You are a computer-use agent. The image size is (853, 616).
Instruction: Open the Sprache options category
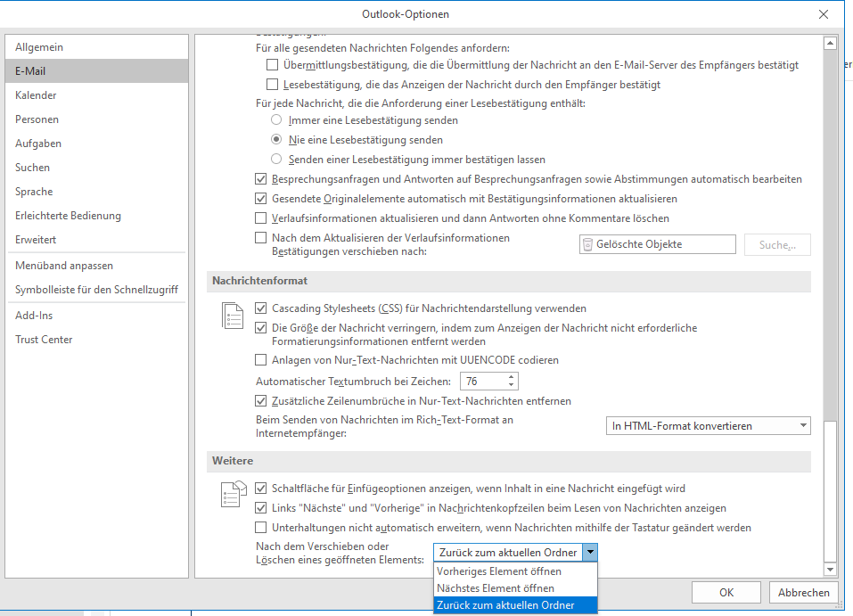[97, 191]
